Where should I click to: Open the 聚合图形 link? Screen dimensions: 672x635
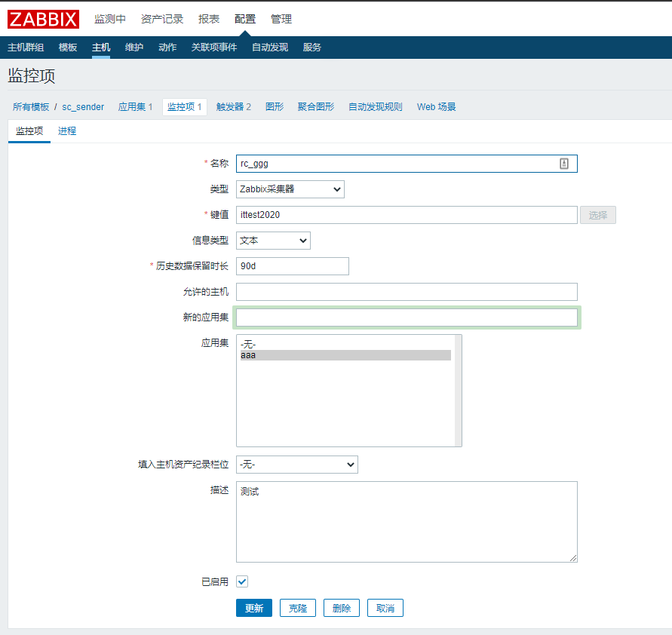[x=316, y=106]
